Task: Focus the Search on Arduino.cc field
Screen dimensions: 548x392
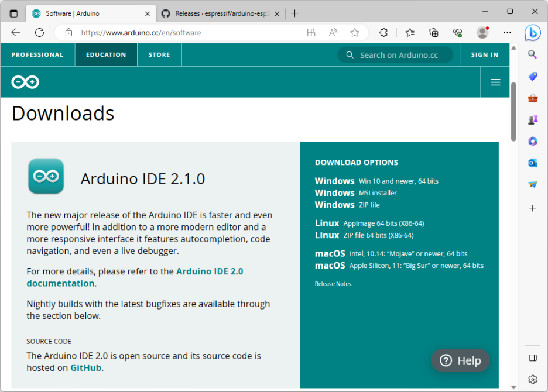Action: click(x=395, y=55)
